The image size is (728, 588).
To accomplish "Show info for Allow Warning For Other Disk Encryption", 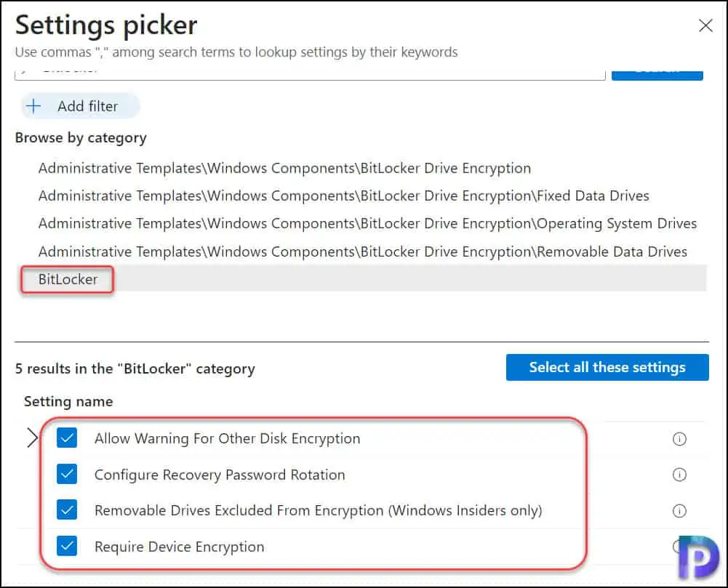I will pos(679,438).
